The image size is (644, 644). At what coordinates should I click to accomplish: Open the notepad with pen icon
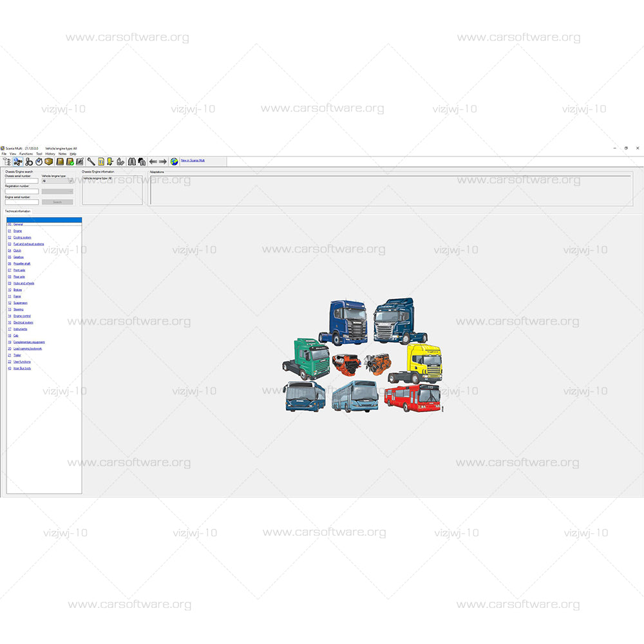(80, 162)
